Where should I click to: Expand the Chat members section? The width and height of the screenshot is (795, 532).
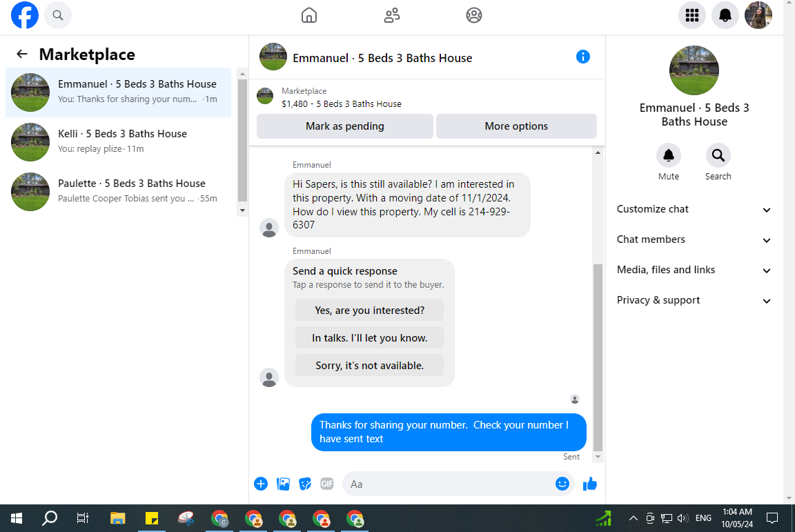(x=694, y=240)
